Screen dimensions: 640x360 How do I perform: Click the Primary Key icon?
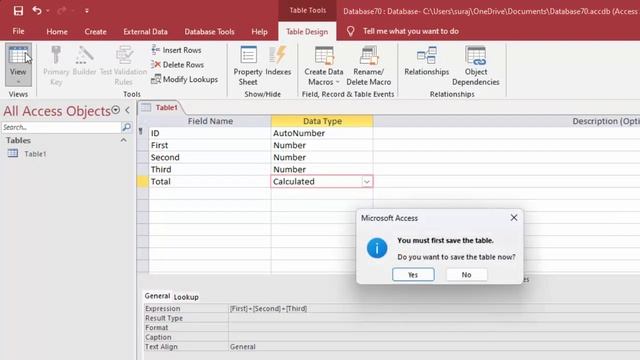56,55
